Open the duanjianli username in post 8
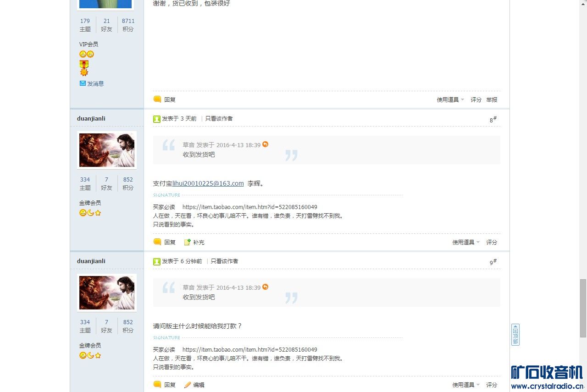Viewport: 587px width, 392px height. pyautogui.click(x=91, y=118)
